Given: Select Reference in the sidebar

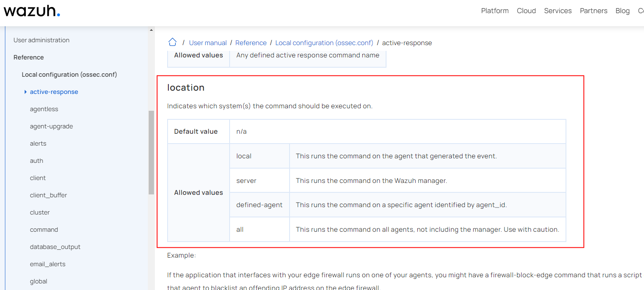Looking at the screenshot, I should pyautogui.click(x=29, y=57).
